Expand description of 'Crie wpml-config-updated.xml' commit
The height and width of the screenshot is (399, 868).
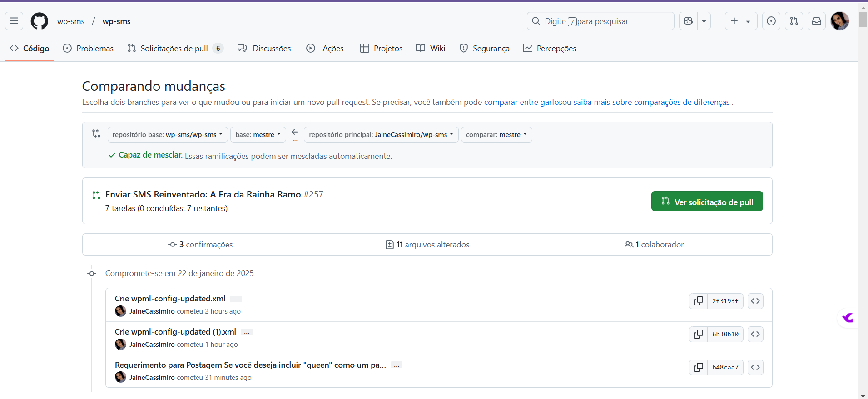[236, 299]
